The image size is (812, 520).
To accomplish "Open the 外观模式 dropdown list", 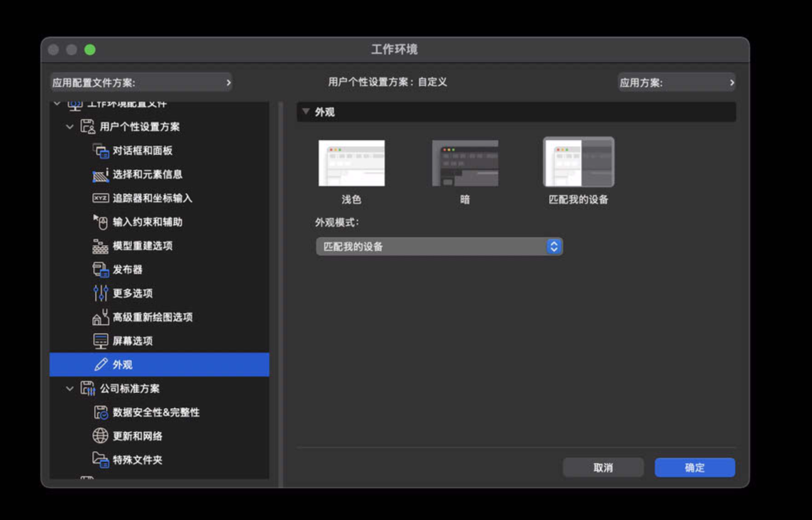I will tap(439, 247).
